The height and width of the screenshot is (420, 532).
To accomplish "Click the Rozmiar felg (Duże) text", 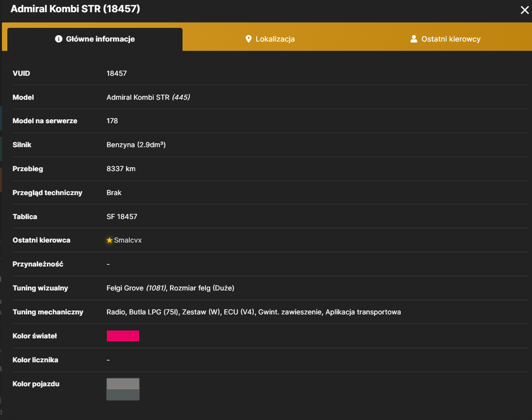I will click(x=202, y=288).
